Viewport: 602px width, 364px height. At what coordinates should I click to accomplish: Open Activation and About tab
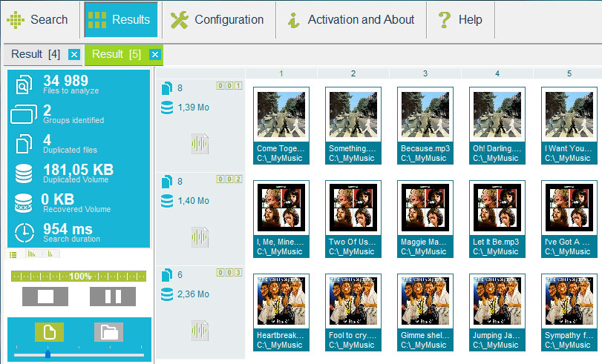pyautogui.click(x=351, y=19)
